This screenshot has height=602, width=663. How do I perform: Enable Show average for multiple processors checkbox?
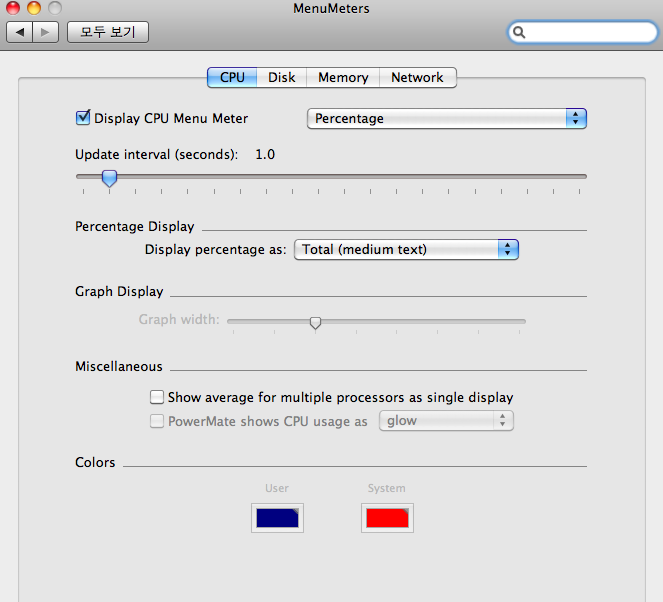tap(157, 397)
